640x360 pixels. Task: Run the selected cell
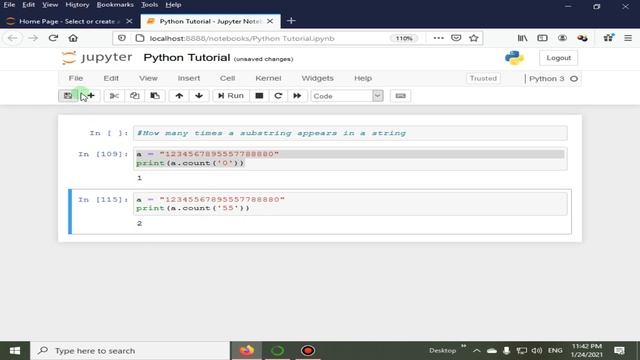[x=231, y=96]
